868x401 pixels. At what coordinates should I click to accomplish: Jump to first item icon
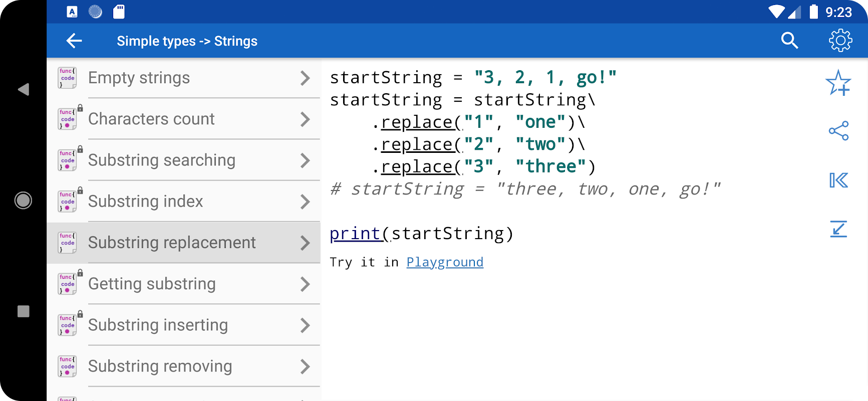click(x=838, y=180)
